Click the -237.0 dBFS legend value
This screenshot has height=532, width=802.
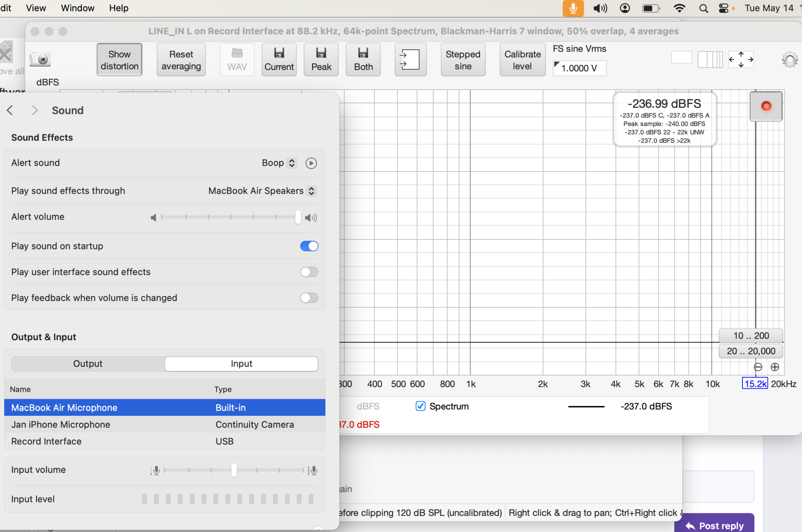click(x=646, y=406)
